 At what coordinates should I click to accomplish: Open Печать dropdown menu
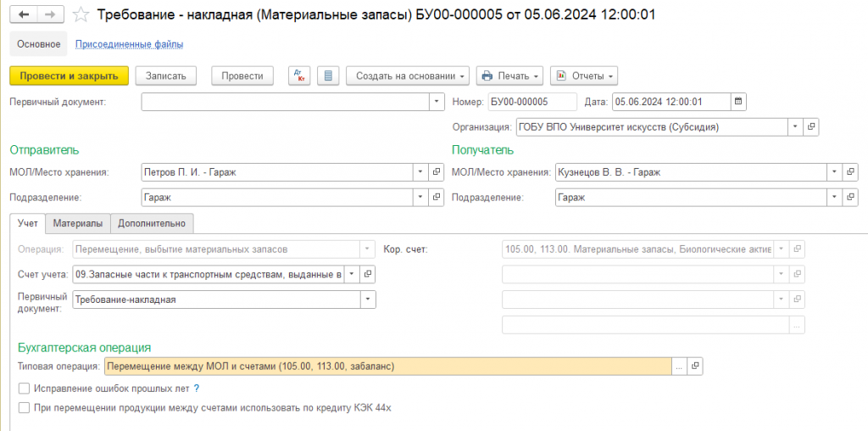pyautogui.click(x=509, y=76)
